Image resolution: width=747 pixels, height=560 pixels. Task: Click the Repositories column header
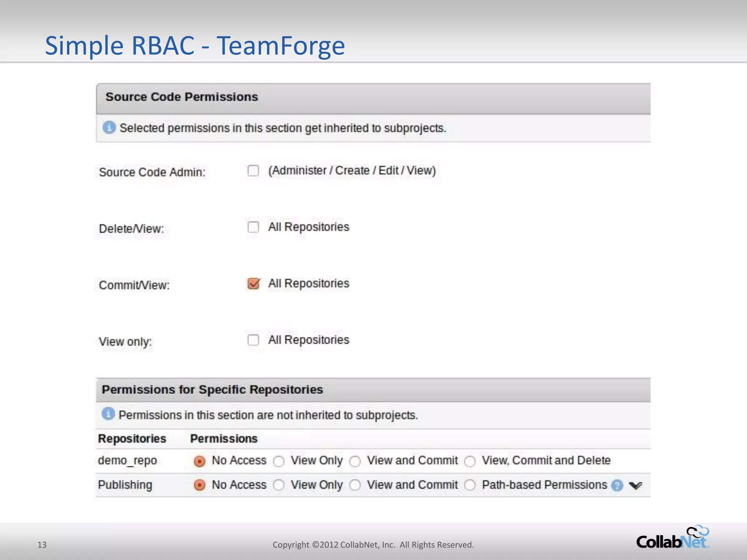point(132,439)
